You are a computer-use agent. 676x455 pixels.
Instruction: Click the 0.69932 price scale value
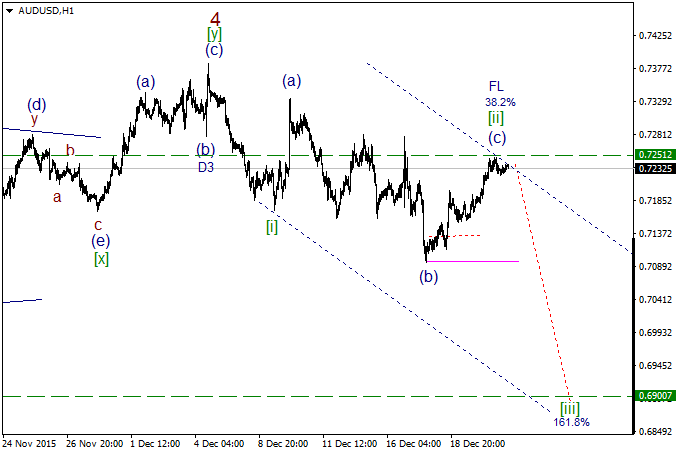[655, 333]
